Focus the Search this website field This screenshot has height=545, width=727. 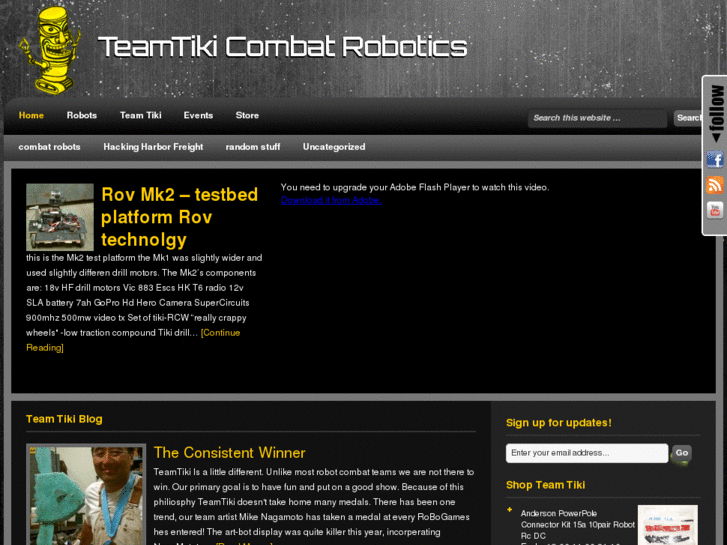pyautogui.click(x=597, y=118)
